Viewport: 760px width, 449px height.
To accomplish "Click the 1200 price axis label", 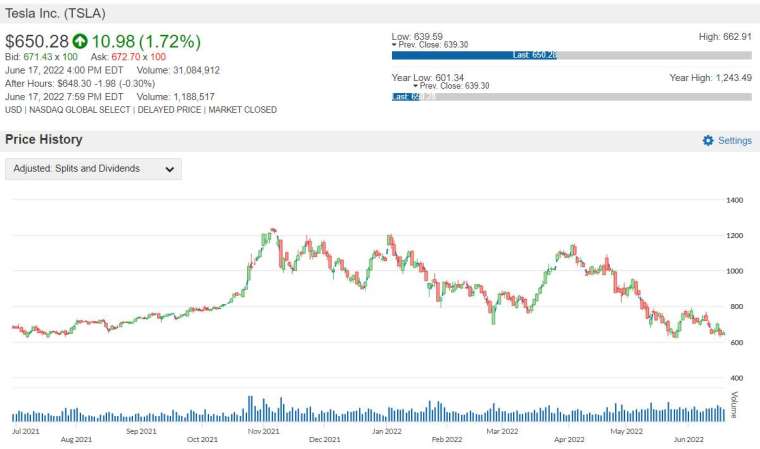I will pos(734,235).
